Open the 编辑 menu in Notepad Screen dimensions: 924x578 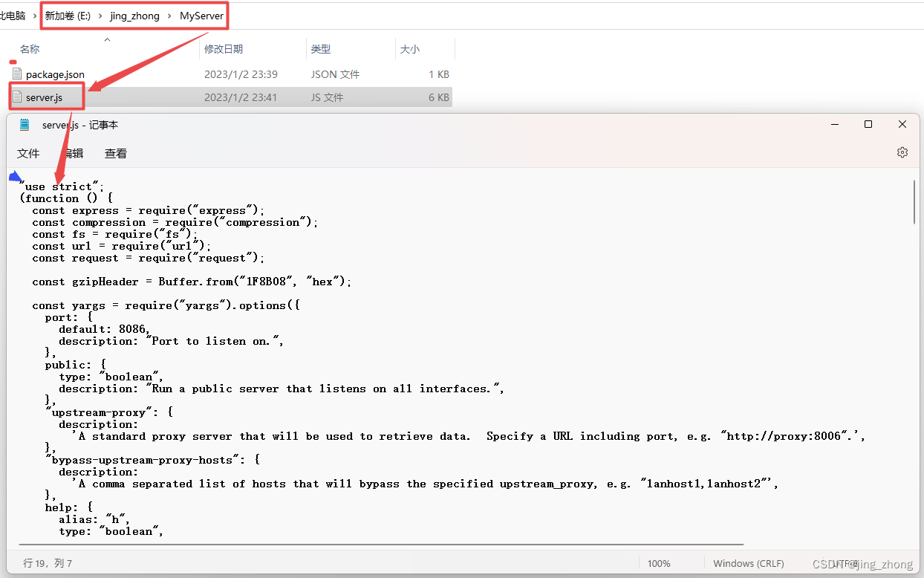(x=72, y=153)
